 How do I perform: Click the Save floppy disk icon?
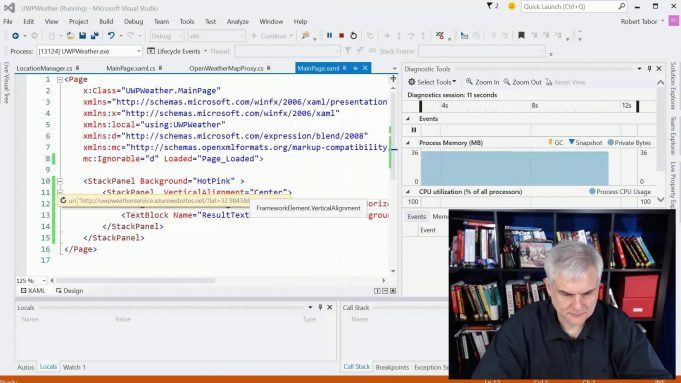83,36
